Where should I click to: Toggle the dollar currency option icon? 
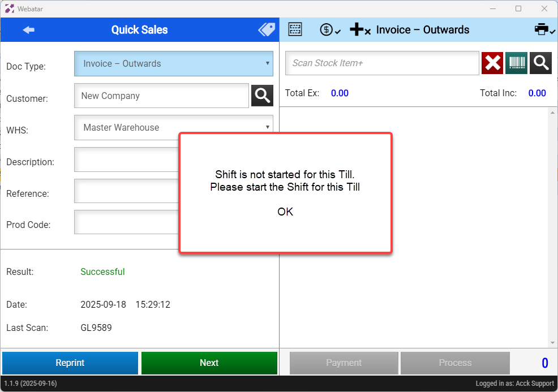[330, 30]
